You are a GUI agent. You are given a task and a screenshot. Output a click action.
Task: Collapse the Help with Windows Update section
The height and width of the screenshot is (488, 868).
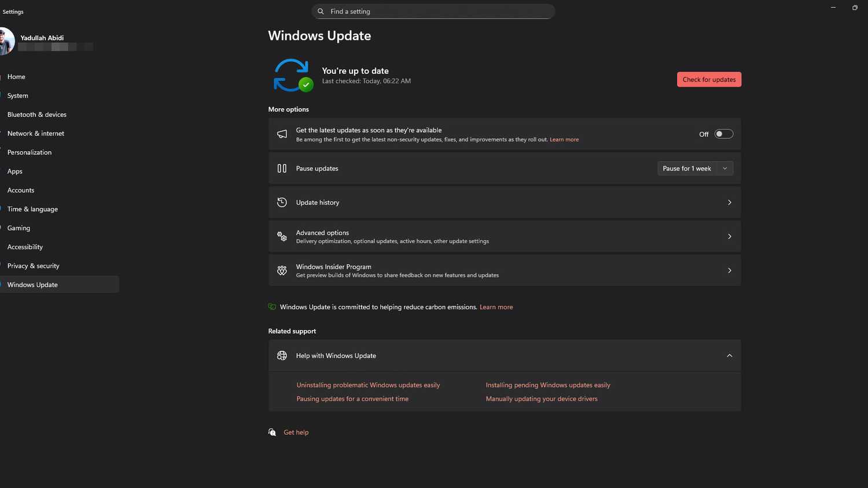(729, 356)
